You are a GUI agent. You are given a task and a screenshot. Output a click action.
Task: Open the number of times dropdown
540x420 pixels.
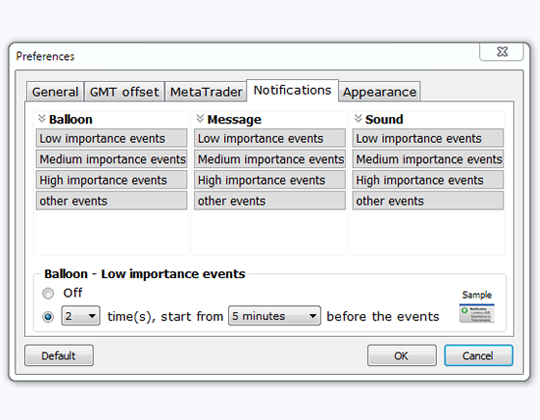tap(81, 316)
